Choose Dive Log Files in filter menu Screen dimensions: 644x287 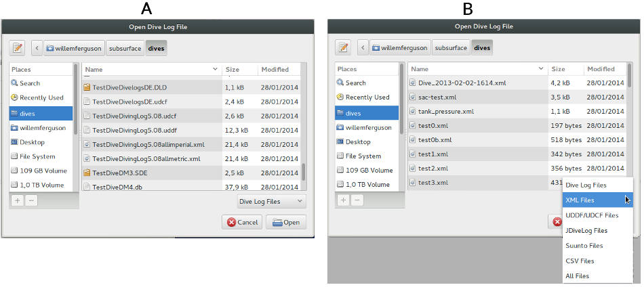pos(598,185)
